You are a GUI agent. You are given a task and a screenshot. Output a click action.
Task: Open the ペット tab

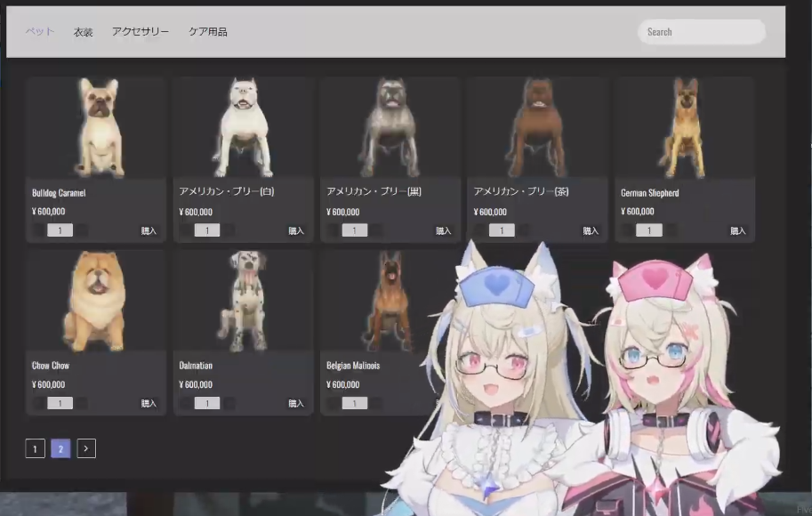[x=39, y=32]
